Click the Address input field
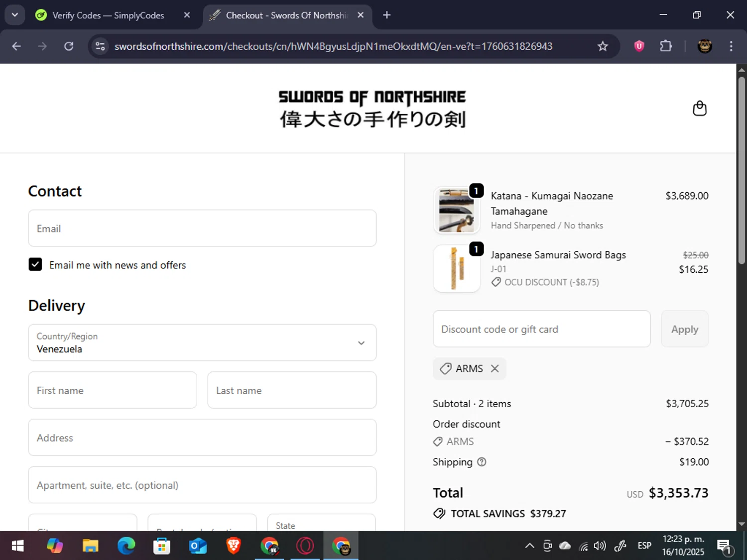Screen dimensions: 747x560 click(202, 438)
